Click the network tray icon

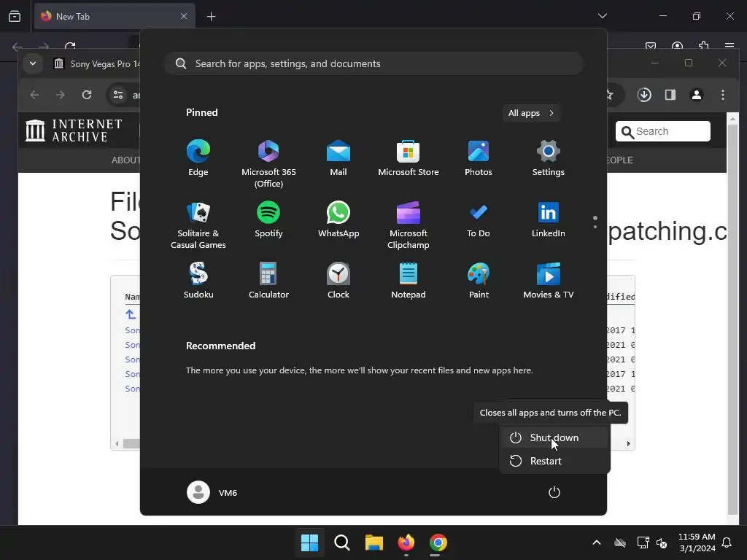pyautogui.click(x=643, y=542)
